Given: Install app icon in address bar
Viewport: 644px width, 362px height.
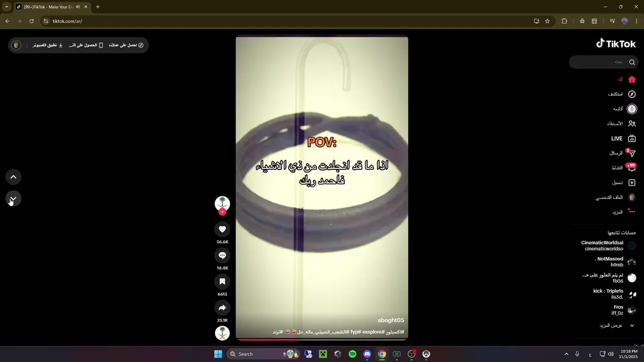Looking at the screenshot, I should tap(536, 21).
